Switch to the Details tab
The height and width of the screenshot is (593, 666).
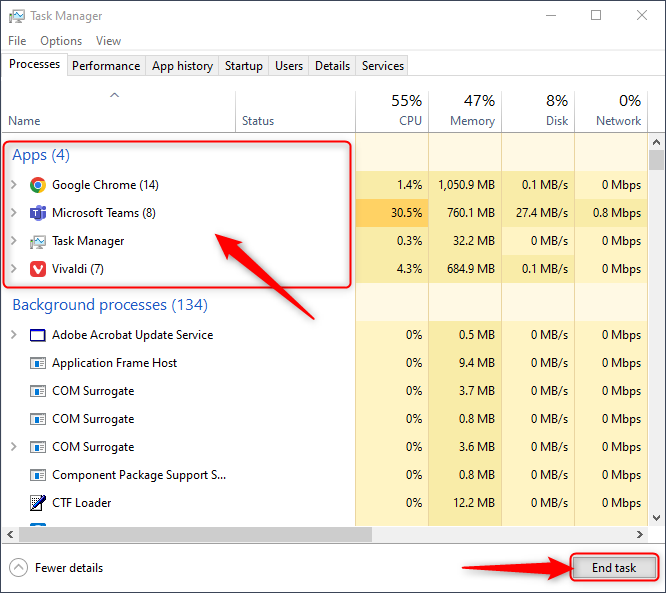(x=332, y=66)
